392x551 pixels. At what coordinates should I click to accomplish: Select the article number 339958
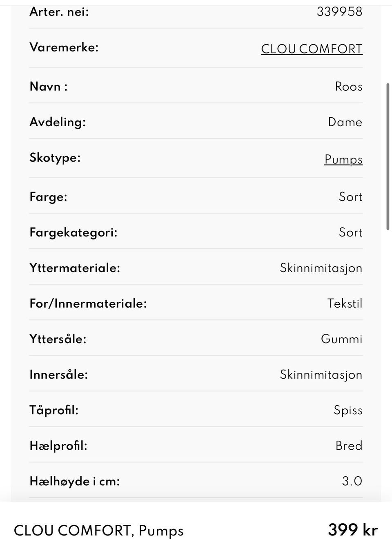339,11
